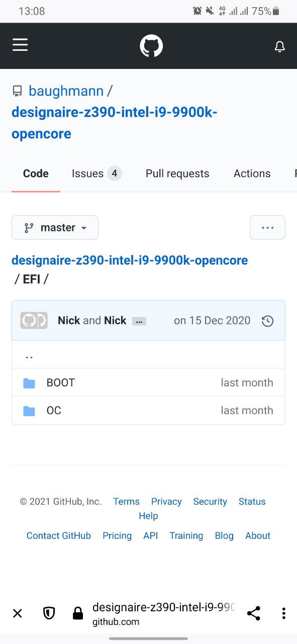
Task: Close the browser custom tab
Action: point(18,613)
